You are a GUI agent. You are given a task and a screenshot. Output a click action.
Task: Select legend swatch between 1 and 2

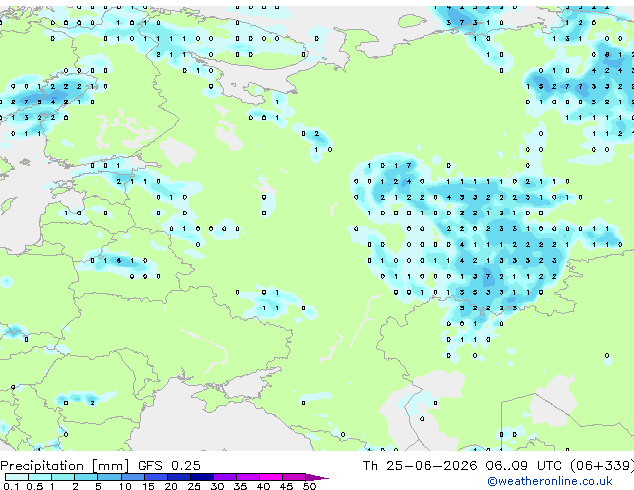(x=63, y=477)
